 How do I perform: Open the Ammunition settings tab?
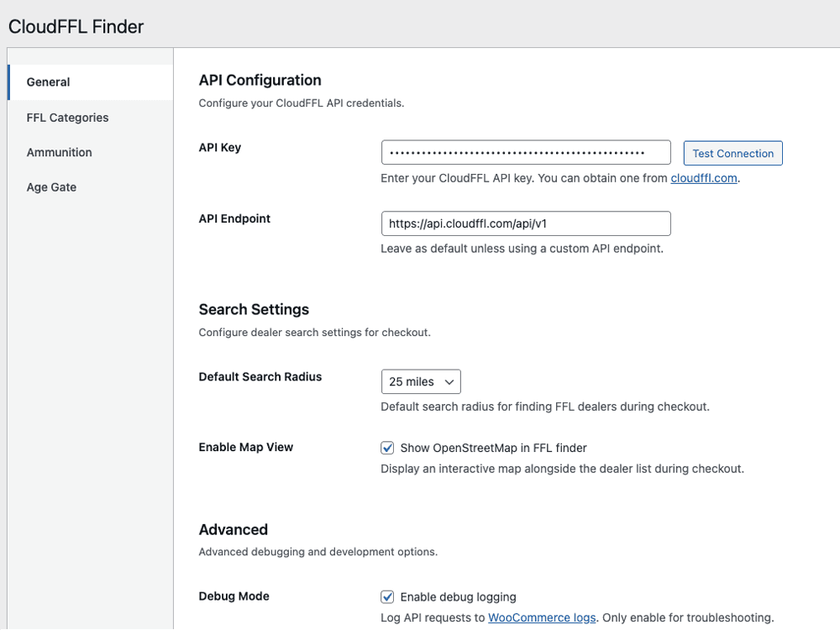point(59,152)
